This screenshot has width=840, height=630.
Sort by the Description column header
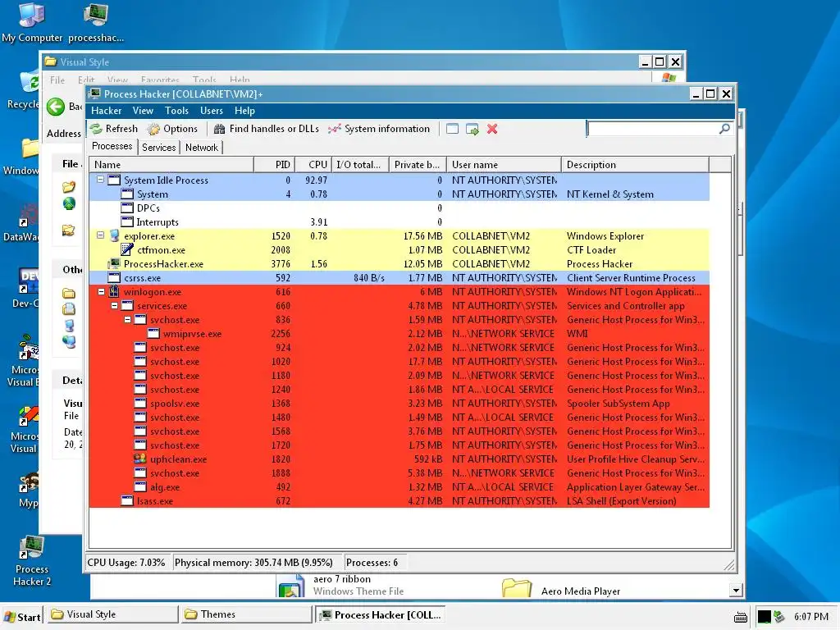click(x=636, y=164)
